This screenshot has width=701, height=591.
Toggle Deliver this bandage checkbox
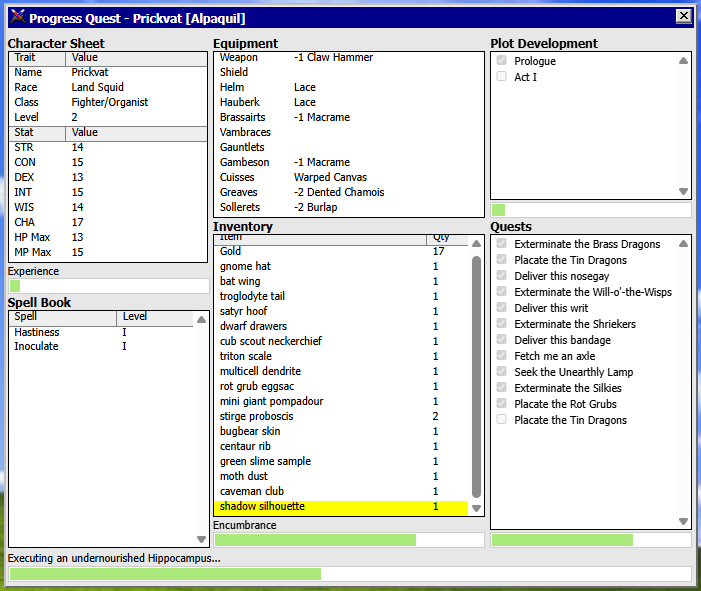[502, 339]
